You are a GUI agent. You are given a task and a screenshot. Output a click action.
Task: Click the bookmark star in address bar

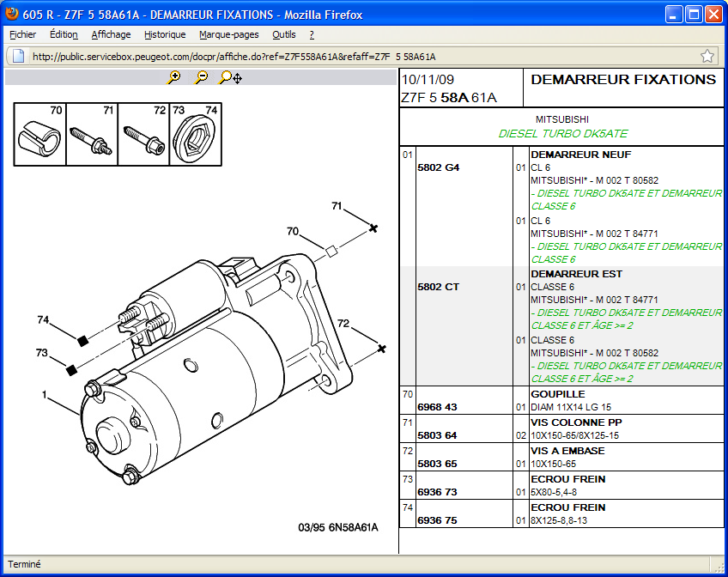[707, 57]
